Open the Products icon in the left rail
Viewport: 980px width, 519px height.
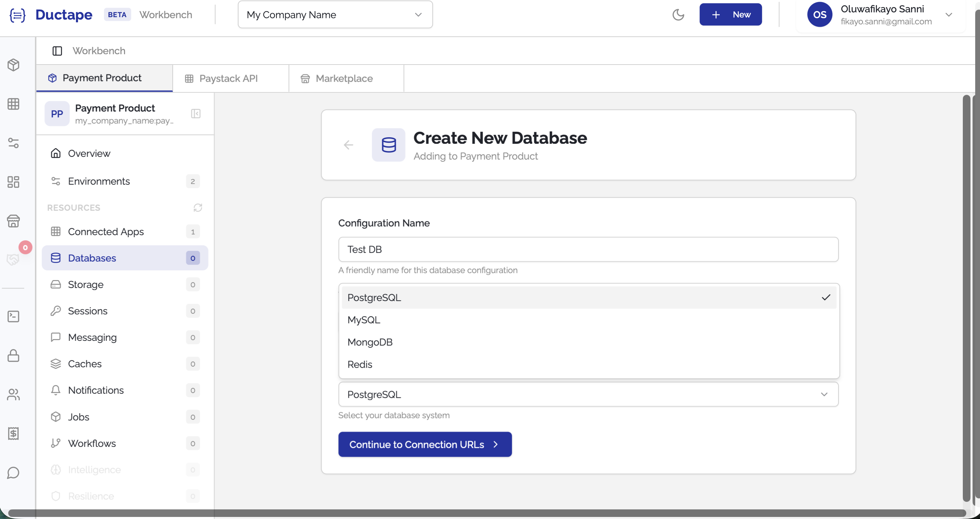click(13, 65)
